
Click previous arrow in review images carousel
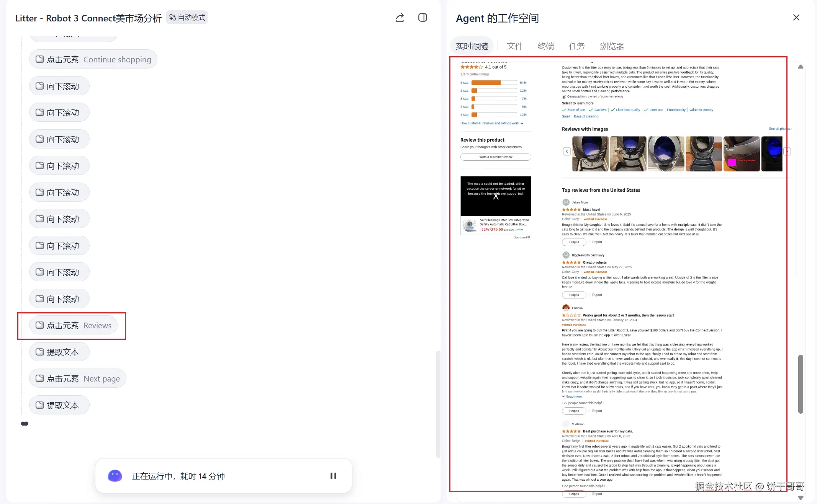566,152
